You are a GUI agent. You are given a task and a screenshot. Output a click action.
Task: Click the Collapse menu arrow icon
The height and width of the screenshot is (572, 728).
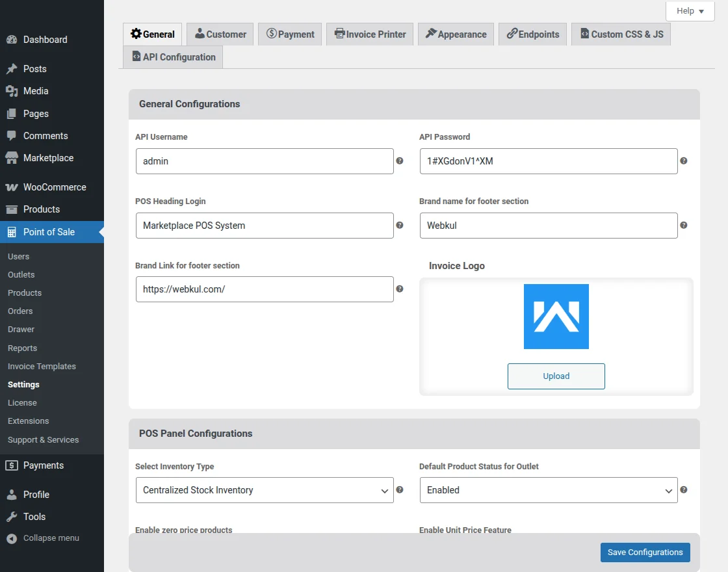[x=12, y=538]
